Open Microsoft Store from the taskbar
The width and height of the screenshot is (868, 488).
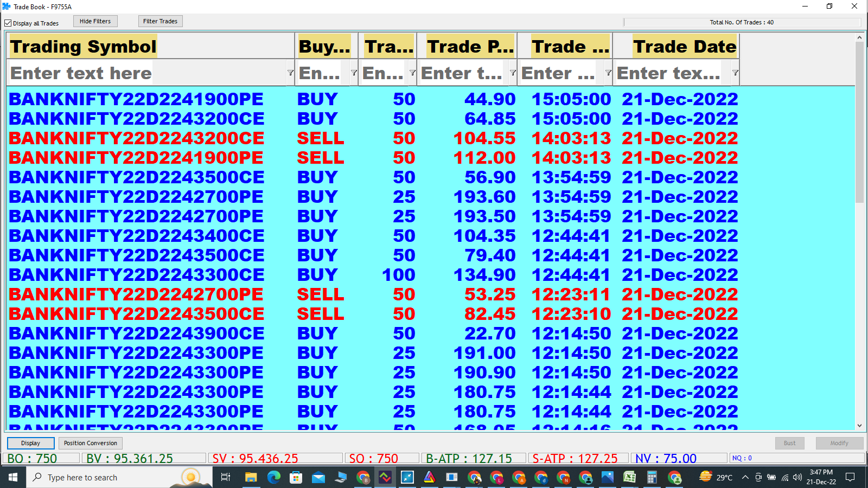click(x=296, y=477)
